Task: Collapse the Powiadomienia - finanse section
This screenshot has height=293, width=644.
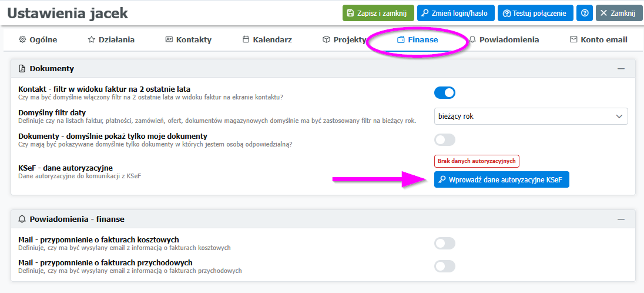Action: coord(620,219)
